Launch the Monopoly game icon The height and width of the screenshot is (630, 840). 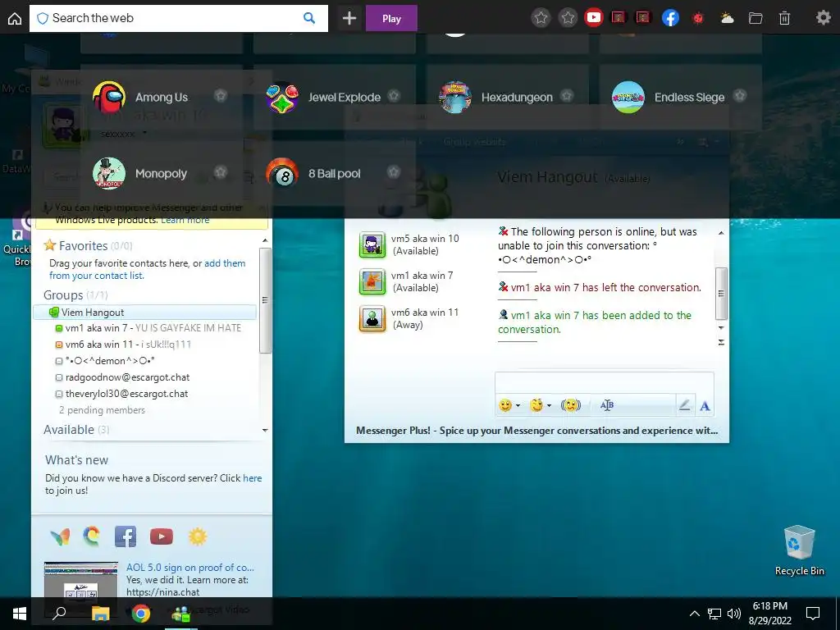pyautogui.click(x=109, y=173)
